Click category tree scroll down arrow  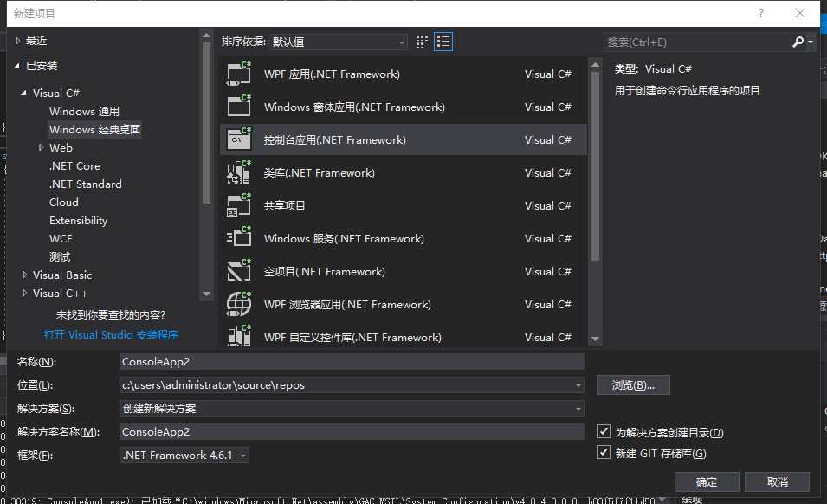(206, 294)
